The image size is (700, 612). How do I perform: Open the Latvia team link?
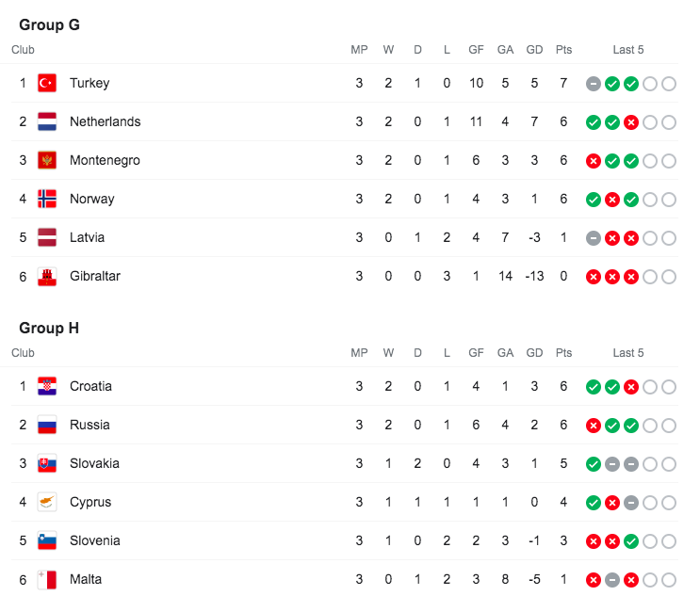pyautogui.click(x=87, y=237)
